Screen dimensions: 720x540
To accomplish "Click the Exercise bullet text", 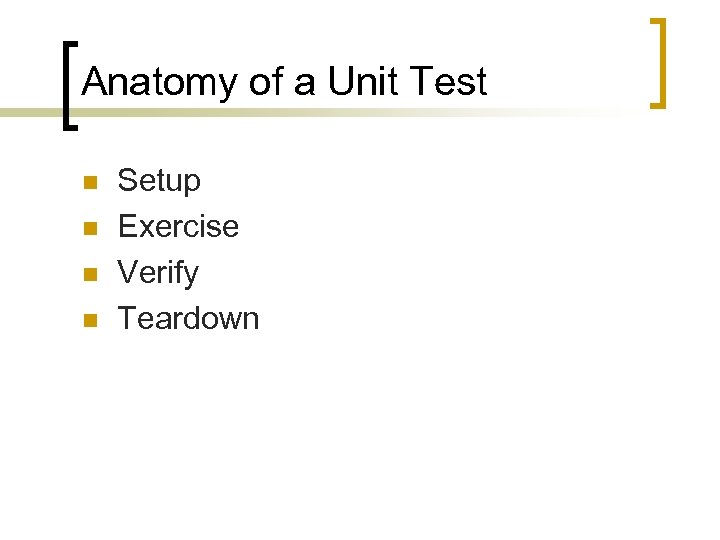I will point(178,227).
